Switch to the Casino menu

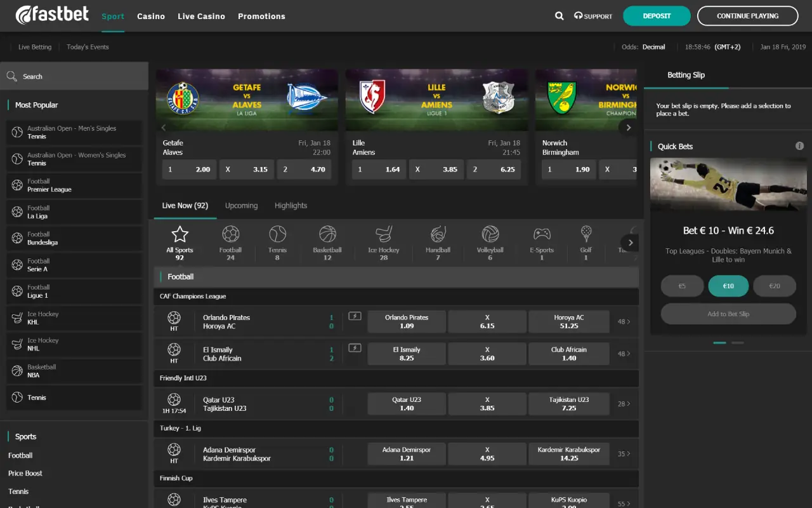click(x=151, y=17)
